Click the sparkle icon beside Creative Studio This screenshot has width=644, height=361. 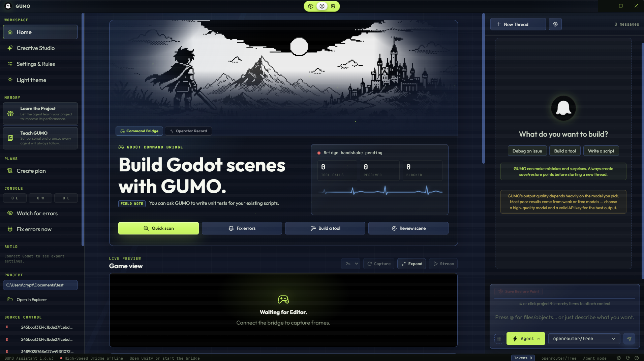tap(10, 48)
